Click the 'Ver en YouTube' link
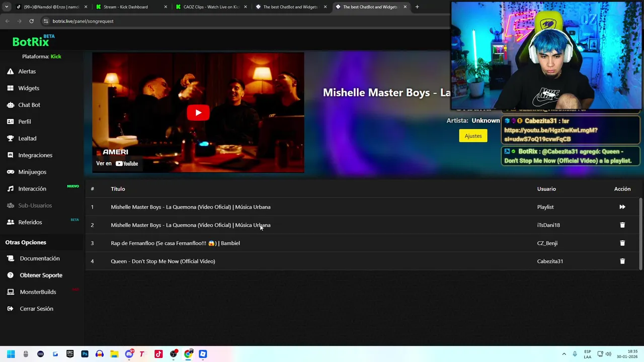Viewport: 644px width, 362px height. coord(117,163)
